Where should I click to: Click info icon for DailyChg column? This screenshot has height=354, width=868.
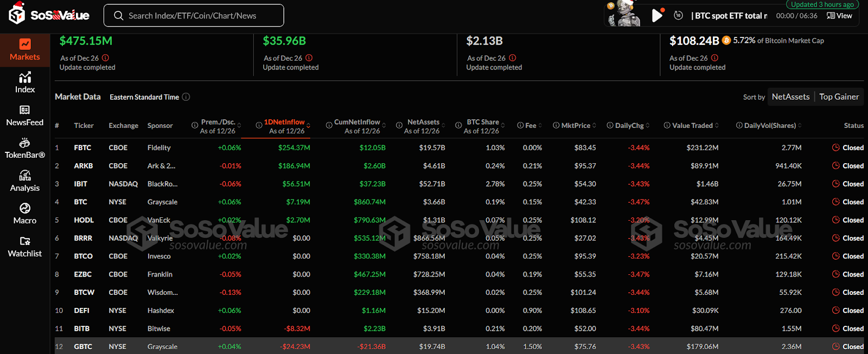click(x=610, y=125)
